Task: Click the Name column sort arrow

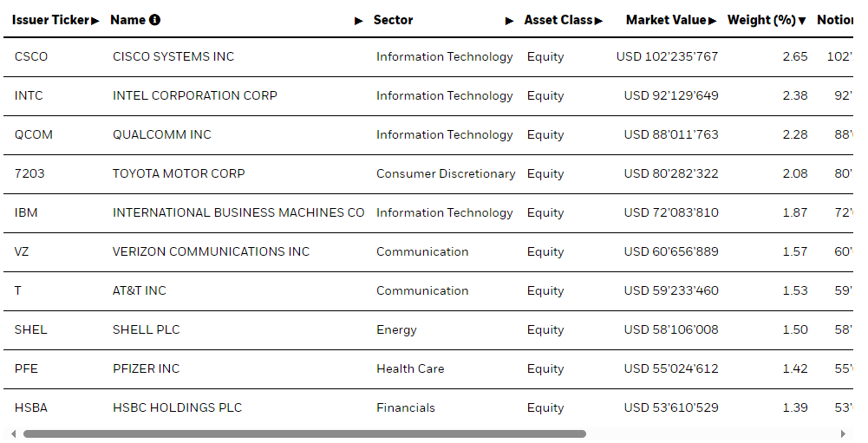Action: [359, 21]
